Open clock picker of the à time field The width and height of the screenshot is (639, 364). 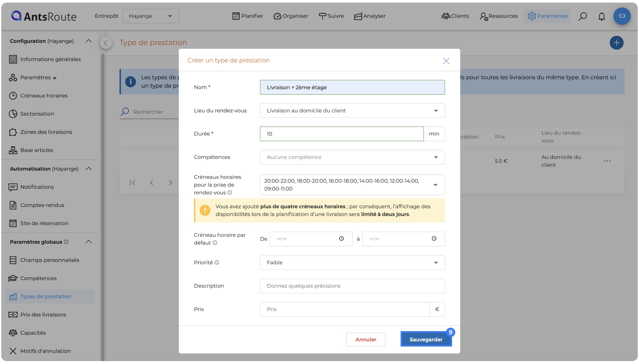[434, 239]
